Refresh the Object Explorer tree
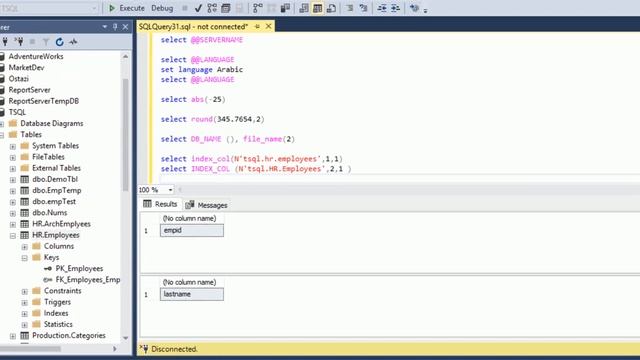 pos(60,42)
